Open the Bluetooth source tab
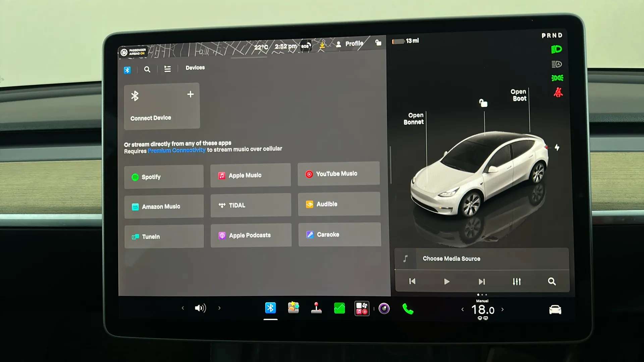This screenshot has height=362, width=644. click(127, 70)
